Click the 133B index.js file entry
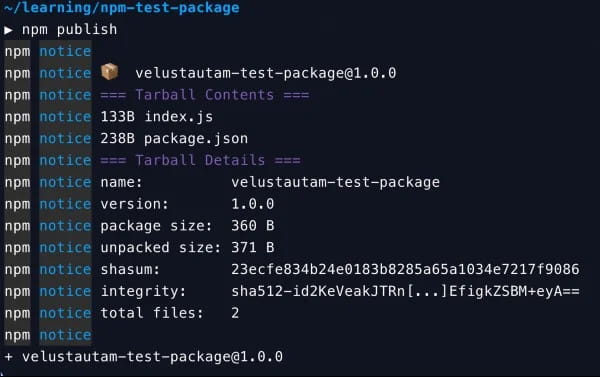600x377 pixels. pyautogui.click(x=157, y=117)
